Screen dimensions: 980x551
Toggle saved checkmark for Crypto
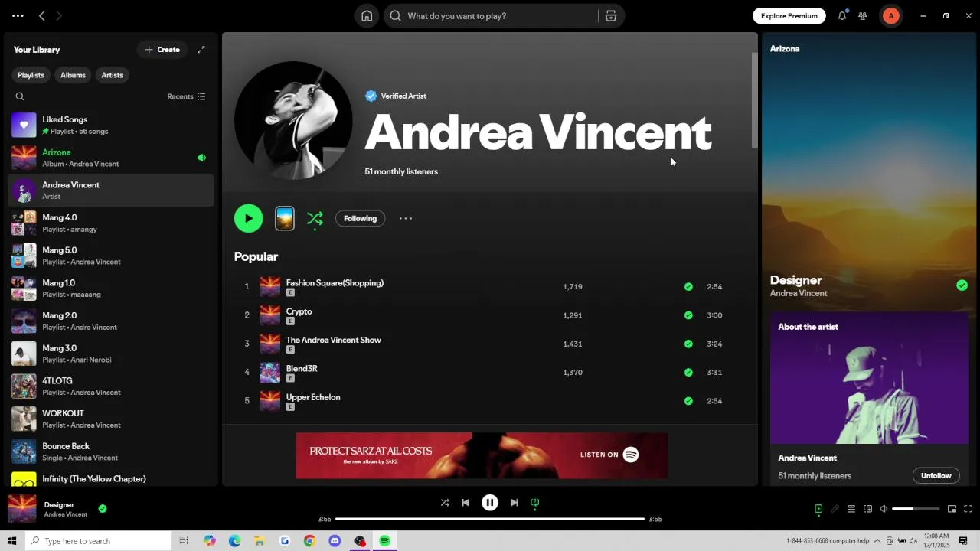click(688, 315)
